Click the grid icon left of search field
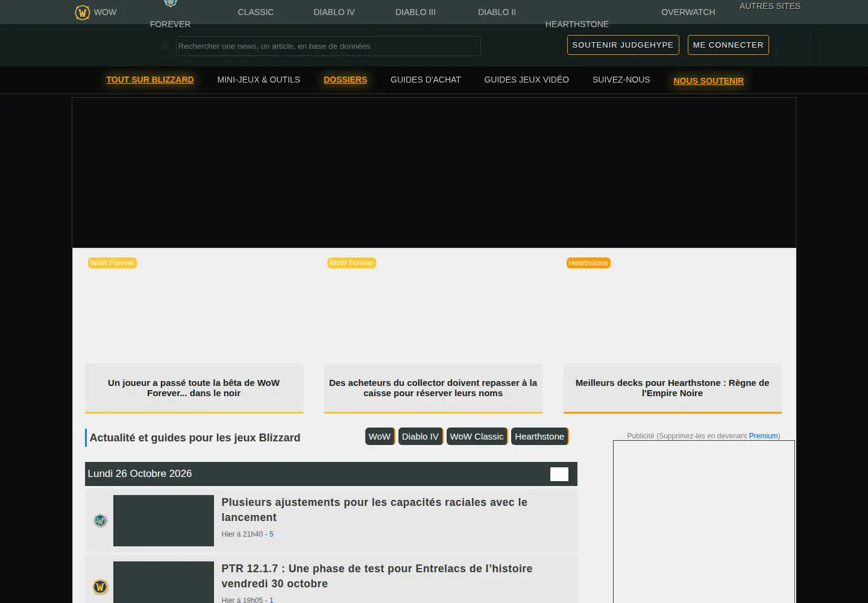 pos(165,46)
